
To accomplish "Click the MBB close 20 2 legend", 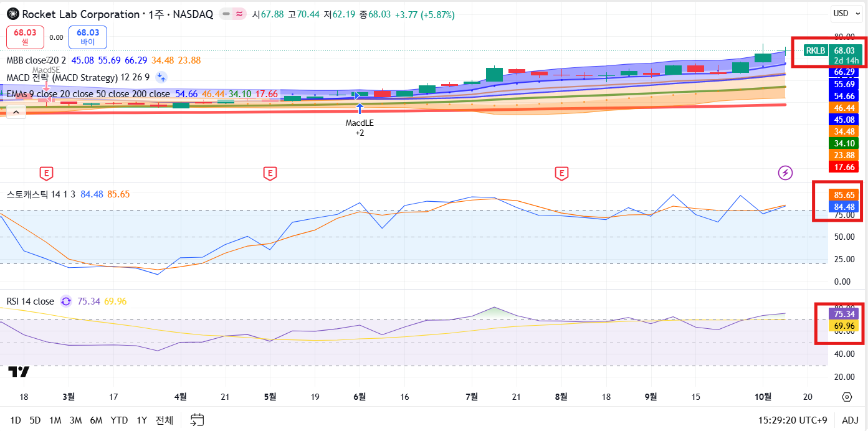I will [x=36, y=60].
